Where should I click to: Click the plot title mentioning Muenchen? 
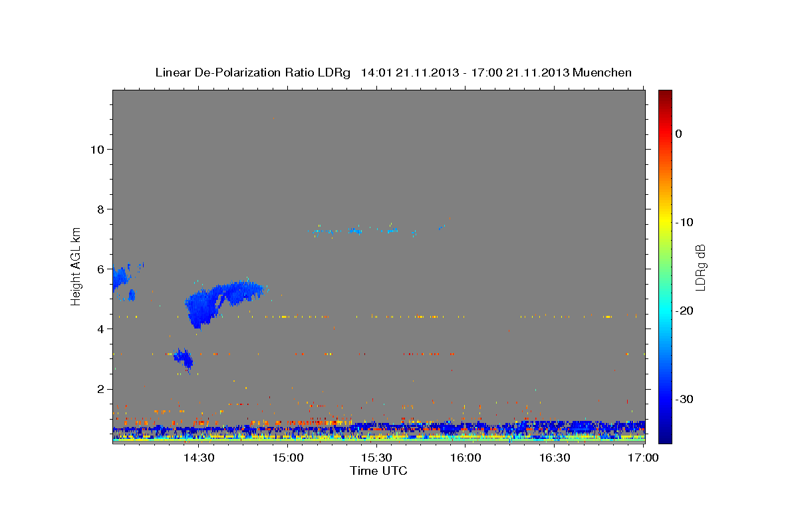pos(393,72)
